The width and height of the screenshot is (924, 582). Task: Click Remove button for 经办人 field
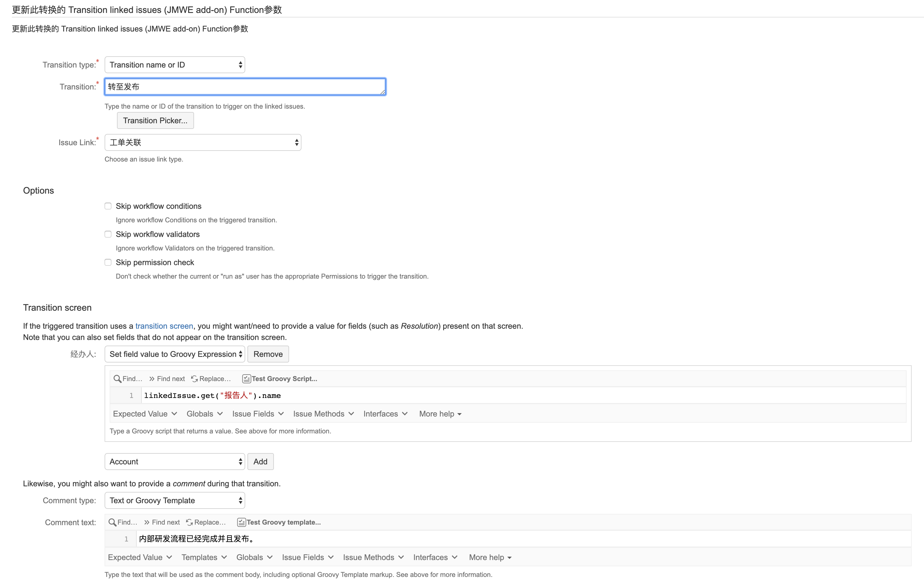[x=268, y=354]
